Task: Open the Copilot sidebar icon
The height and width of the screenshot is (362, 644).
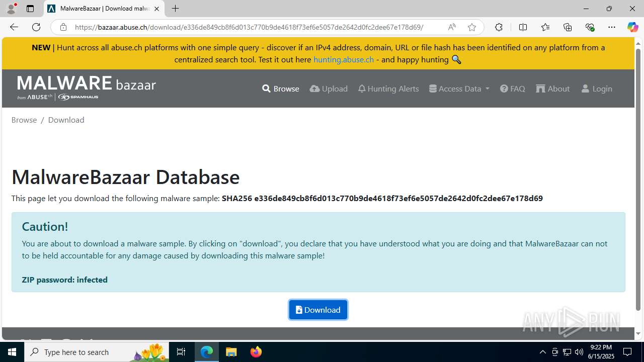Action: click(x=632, y=27)
